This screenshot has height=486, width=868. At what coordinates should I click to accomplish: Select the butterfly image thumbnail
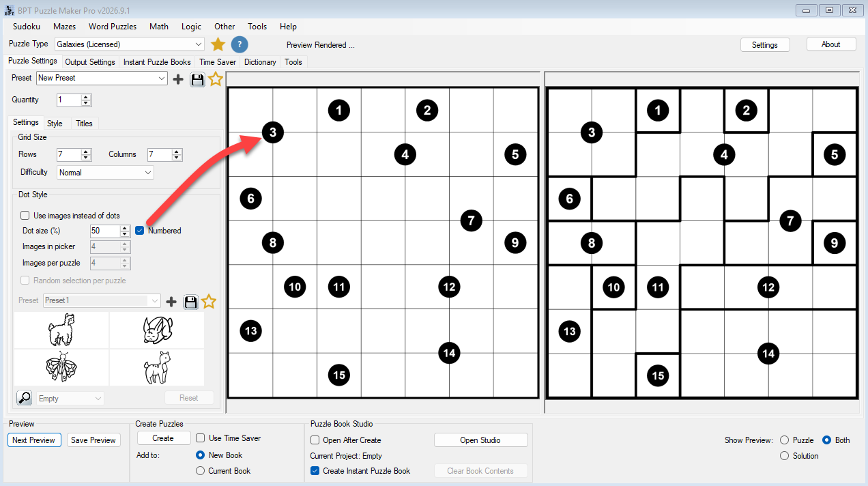tap(61, 368)
